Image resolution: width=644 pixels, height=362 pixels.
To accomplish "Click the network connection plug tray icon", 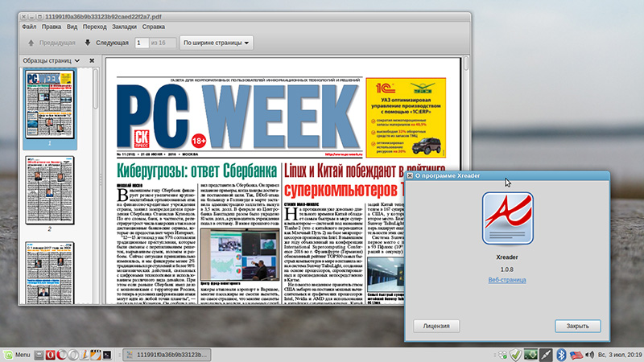I will pyautogui.click(x=546, y=355).
